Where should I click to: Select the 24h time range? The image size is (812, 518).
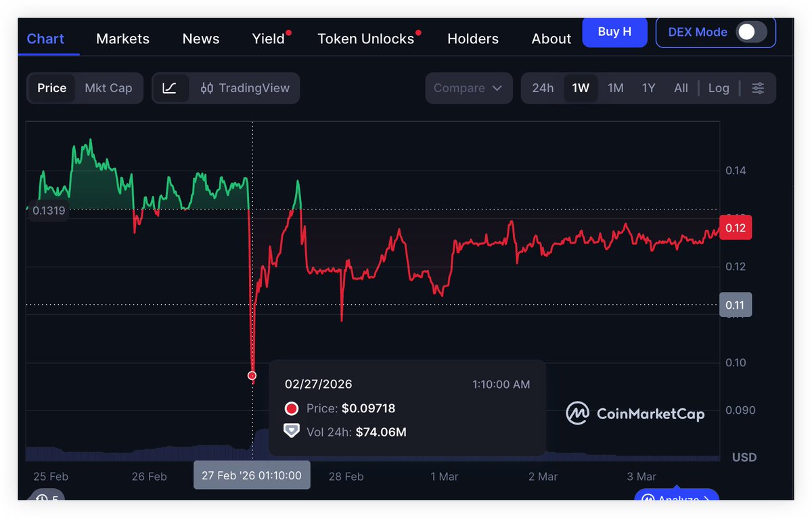coord(543,88)
